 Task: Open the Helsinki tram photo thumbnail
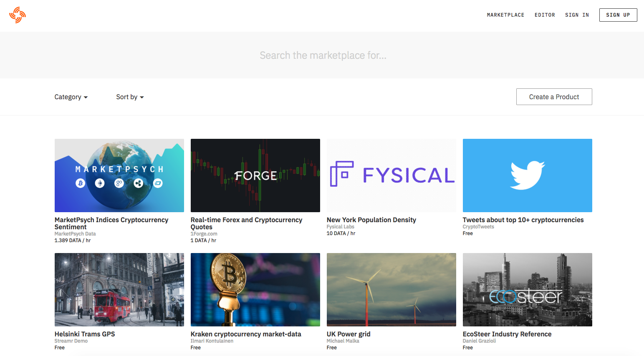[x=119, y=290]
